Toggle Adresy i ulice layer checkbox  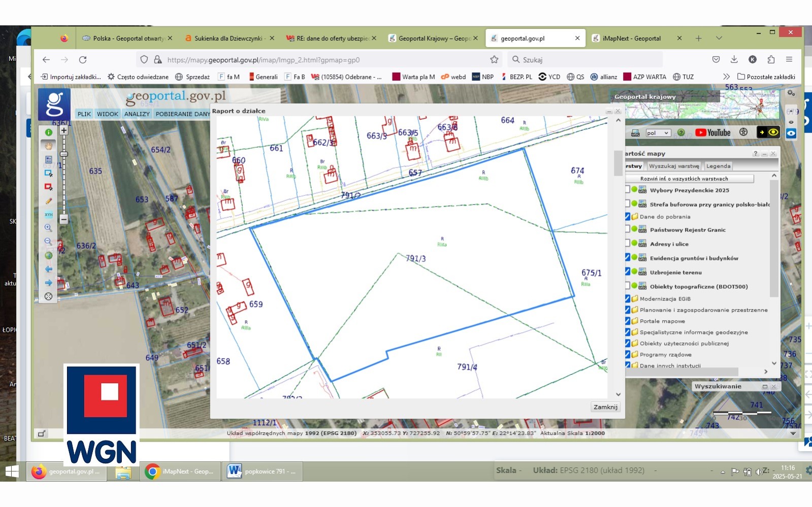coord(628,244)
